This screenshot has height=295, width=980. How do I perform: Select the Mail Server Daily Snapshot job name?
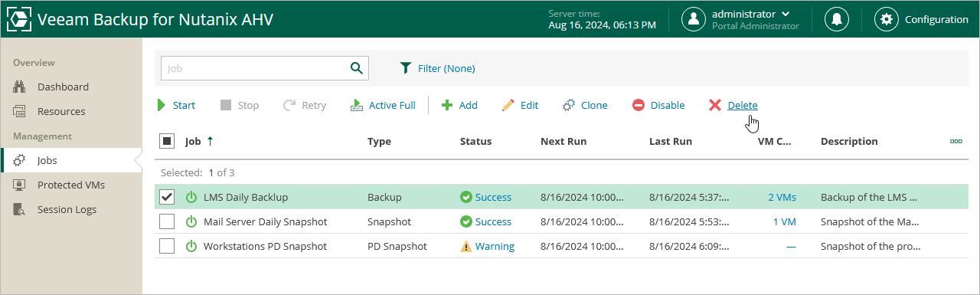265,221
